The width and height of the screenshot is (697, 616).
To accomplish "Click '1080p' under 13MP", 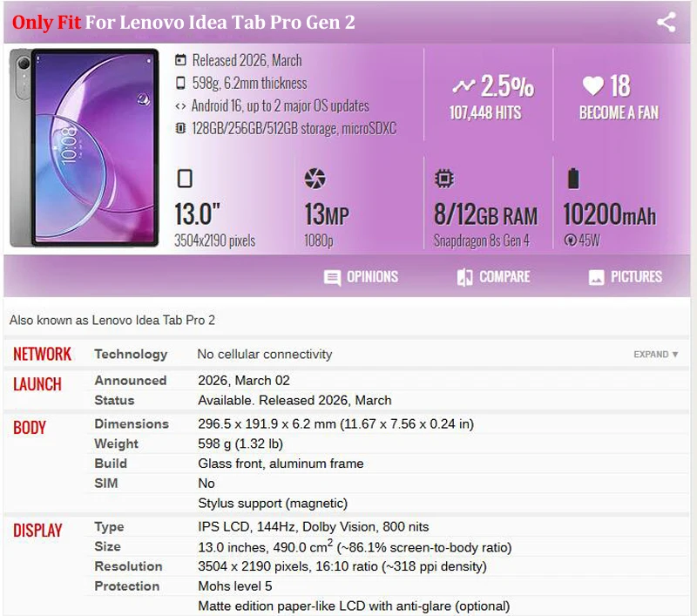I will pyautogui.click(x=319, y=240).
